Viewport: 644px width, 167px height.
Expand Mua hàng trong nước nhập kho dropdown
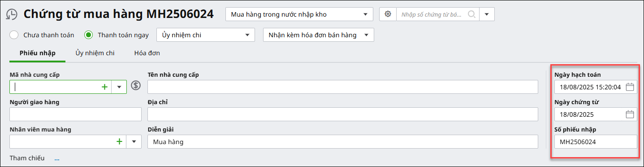point(299,14)
